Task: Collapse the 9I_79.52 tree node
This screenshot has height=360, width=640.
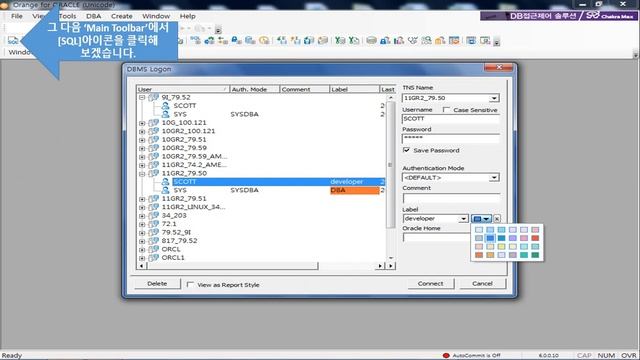Action: tap(142, 98)
